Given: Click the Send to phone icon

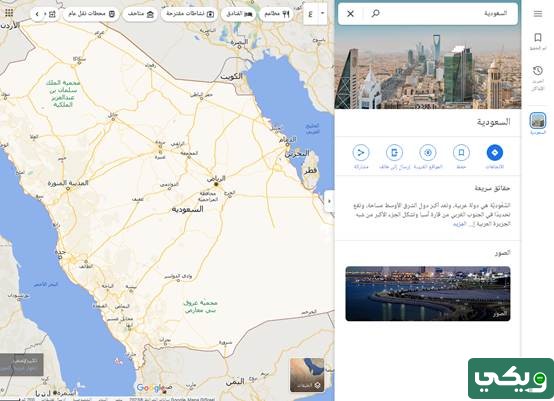Looking at the screenshot, I should pyautogui.click(x=394, y=153).
